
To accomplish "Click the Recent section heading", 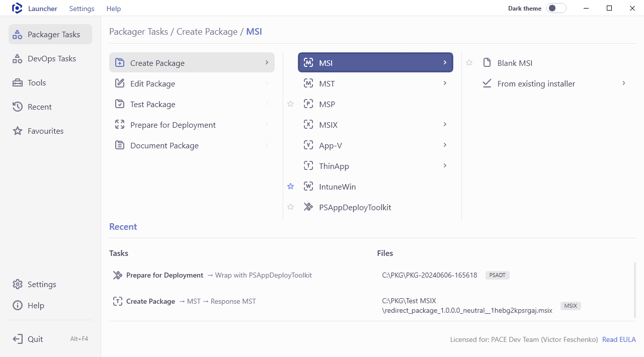I will point(123,227).
